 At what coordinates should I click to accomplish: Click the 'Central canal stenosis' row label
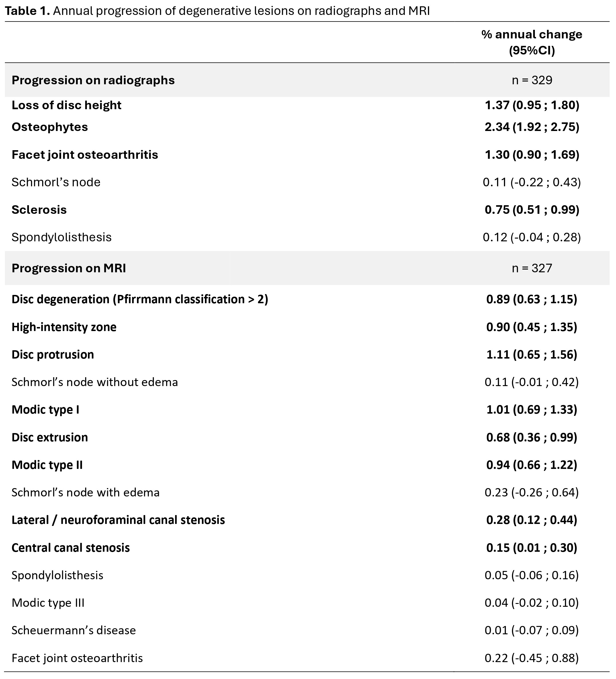[x=71, y=548]
